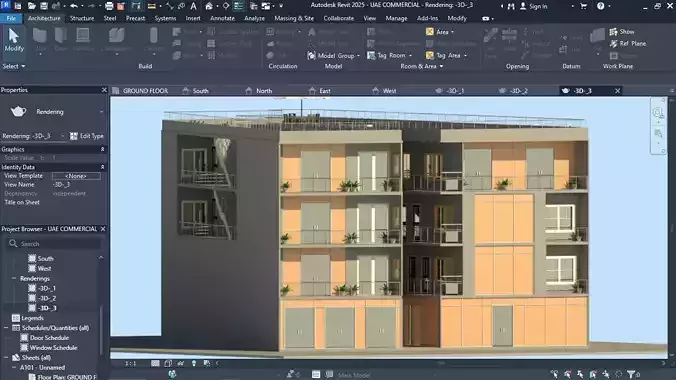Viewport: 676px width, 380px height.
Task: Select the Tag Area tool
Action: [443, 56]
